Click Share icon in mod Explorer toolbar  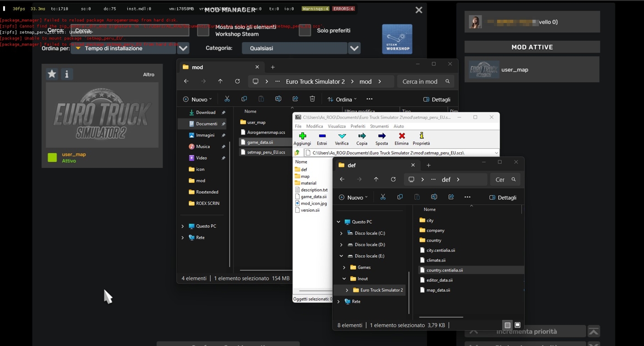coord(295,99)
